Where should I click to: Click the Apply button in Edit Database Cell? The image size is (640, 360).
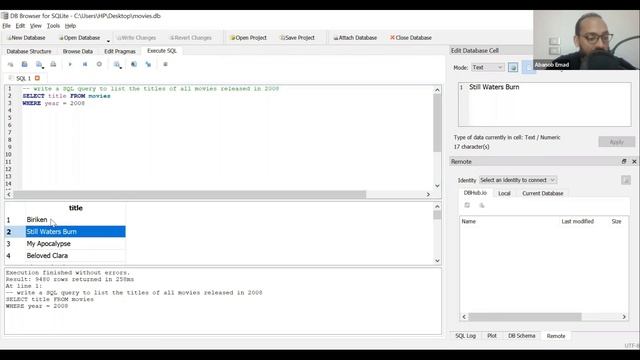[616, 142]
